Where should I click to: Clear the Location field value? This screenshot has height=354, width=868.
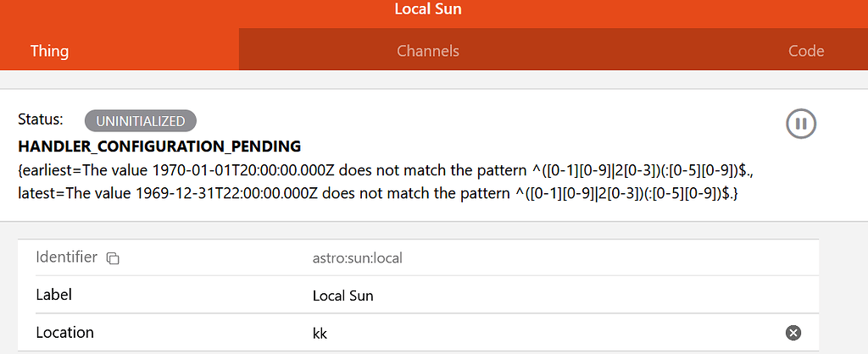click(793, 333)
